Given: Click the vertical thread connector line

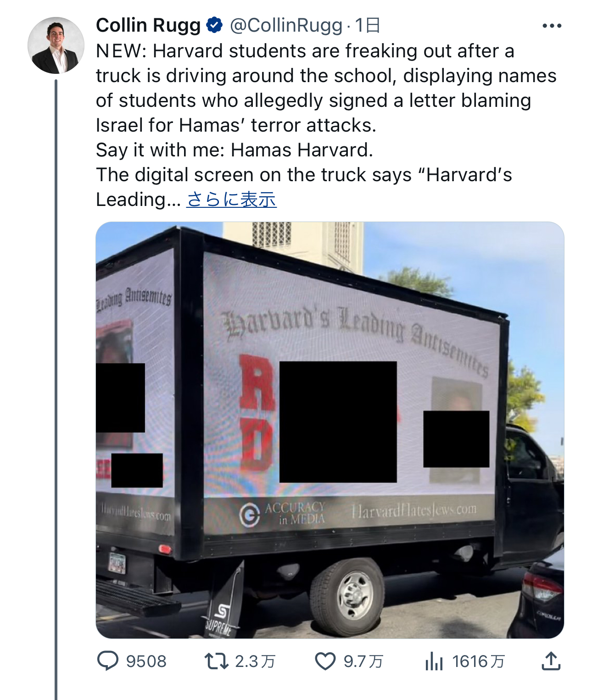Looking at the screenshot, I should point(56,389).
